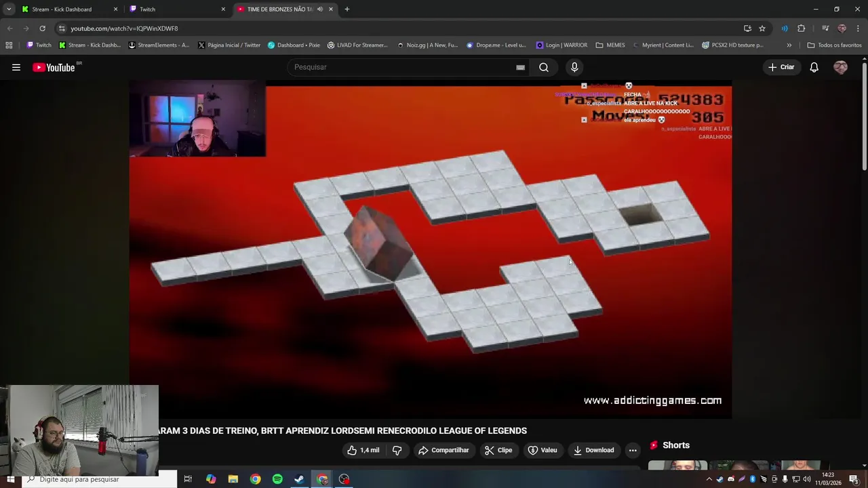Click the magnifier search button
The image size is (868, 488).
click(544, 67)
